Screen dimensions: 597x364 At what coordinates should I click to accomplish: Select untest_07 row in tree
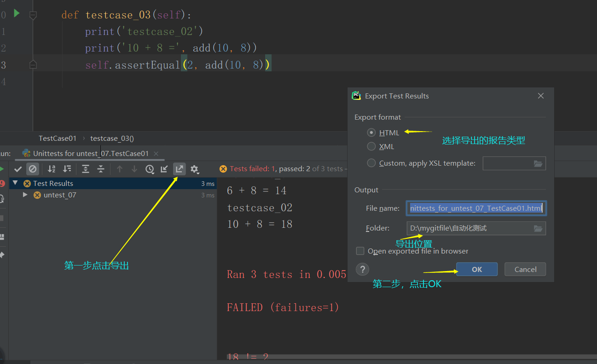point(113,195)
